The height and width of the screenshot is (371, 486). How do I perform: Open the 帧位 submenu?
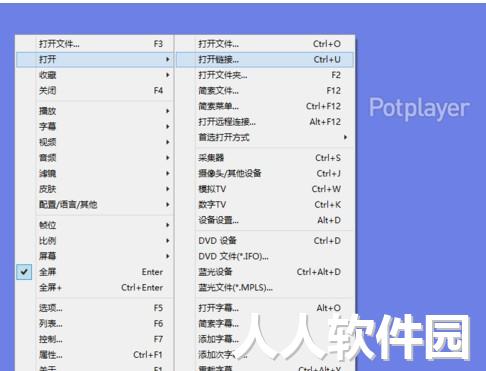tap(94, 225)
